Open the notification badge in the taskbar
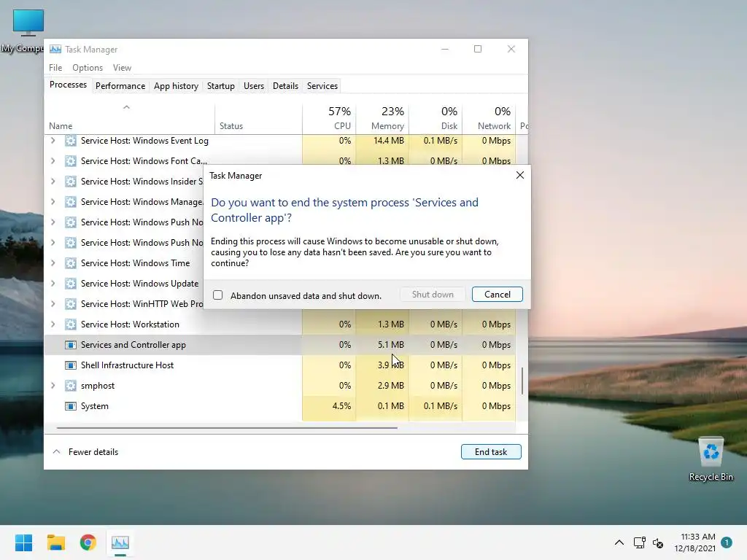The height and width of the screenshot is (560, 747). (x=727, y=542)
